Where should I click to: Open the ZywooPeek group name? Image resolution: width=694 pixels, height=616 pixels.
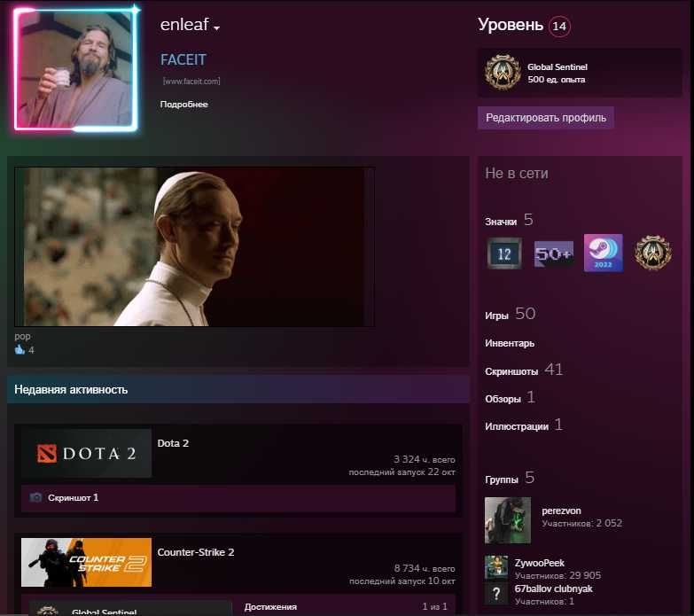pos(540,563)
